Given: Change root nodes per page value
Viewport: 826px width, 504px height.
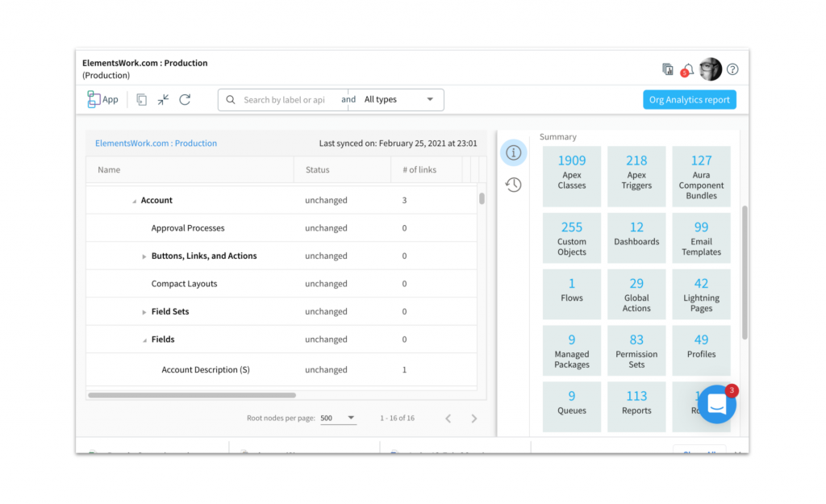Looking at the screenshot, I should click(338, 419).
